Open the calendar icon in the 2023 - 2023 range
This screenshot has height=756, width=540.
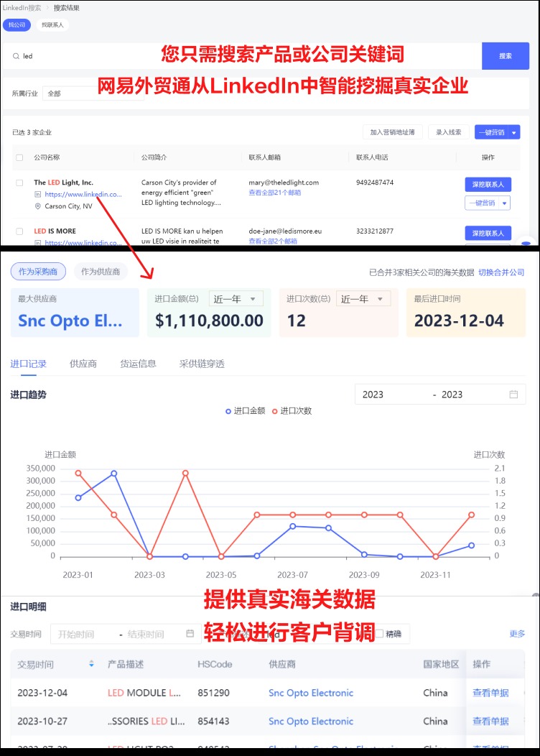pos(513,395)
